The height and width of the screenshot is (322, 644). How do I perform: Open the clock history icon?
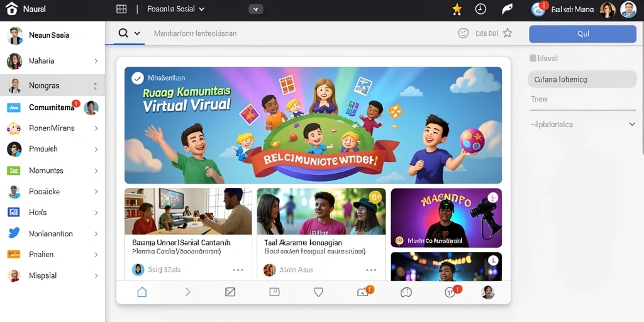click(x=480, y=9)
